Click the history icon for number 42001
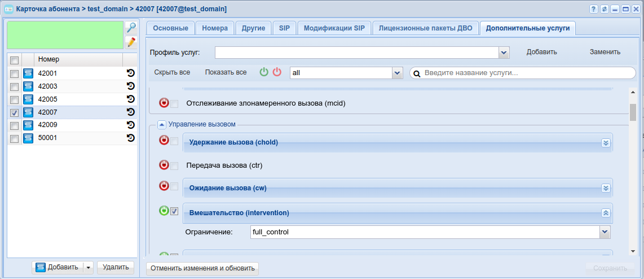 coord(131,73)
